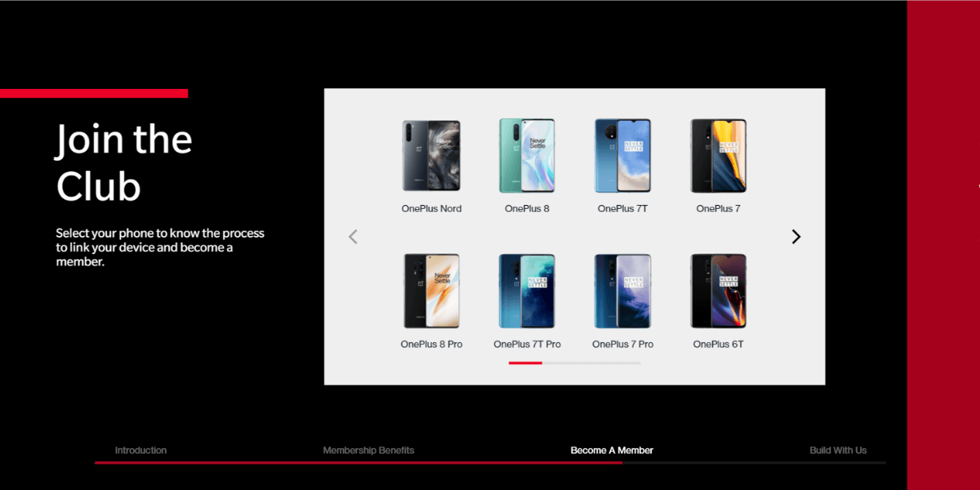Select the OnePlus 7 Pro phone
The image size is (980, 490).
tap(622, 291)
